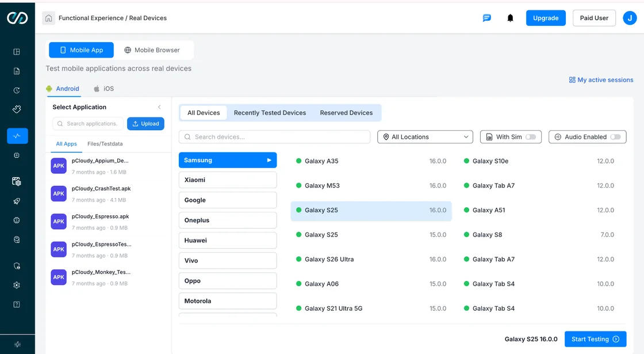This screenshot has height=354, width=644.
Task: Open the cube icon in the sidebar
Action: (17, 239)
